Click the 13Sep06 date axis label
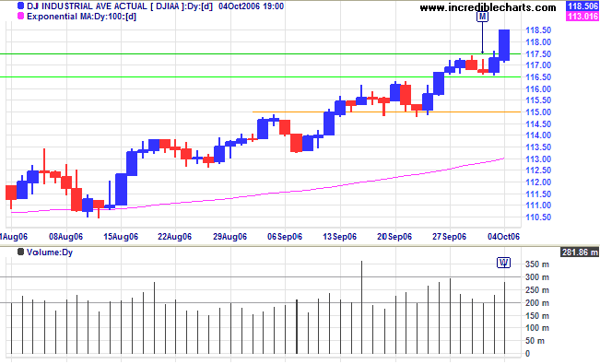Screen dimensions: 600x364 coord(340,237)
